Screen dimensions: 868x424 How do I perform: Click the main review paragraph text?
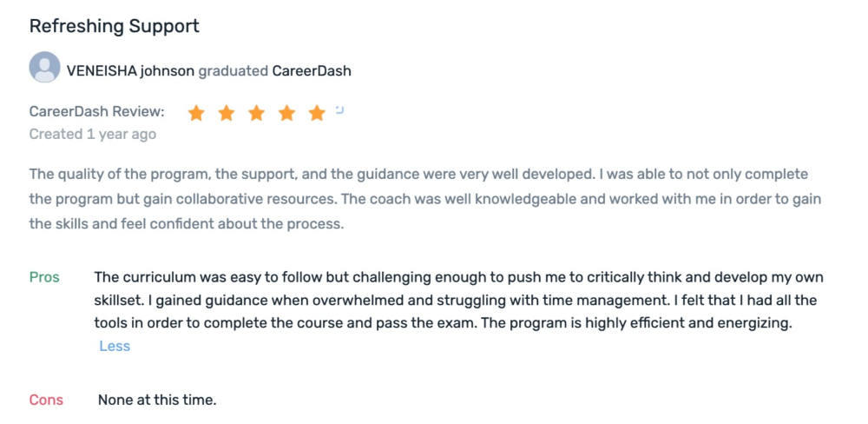(425, 199)
